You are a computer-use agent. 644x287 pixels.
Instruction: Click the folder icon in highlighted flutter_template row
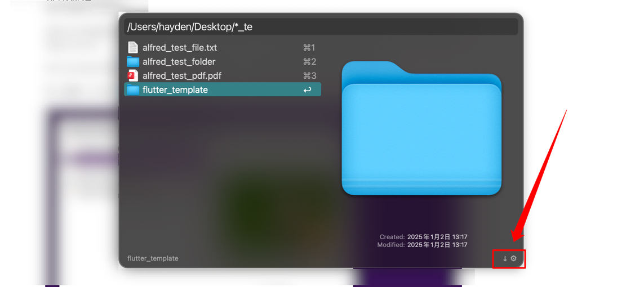[x=132, y=90]
